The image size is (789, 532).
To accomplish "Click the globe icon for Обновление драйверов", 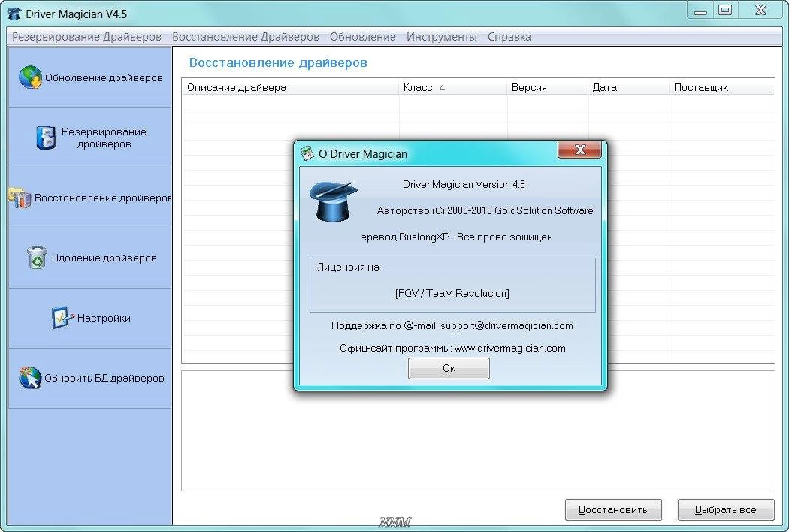I will pos(30,77).
